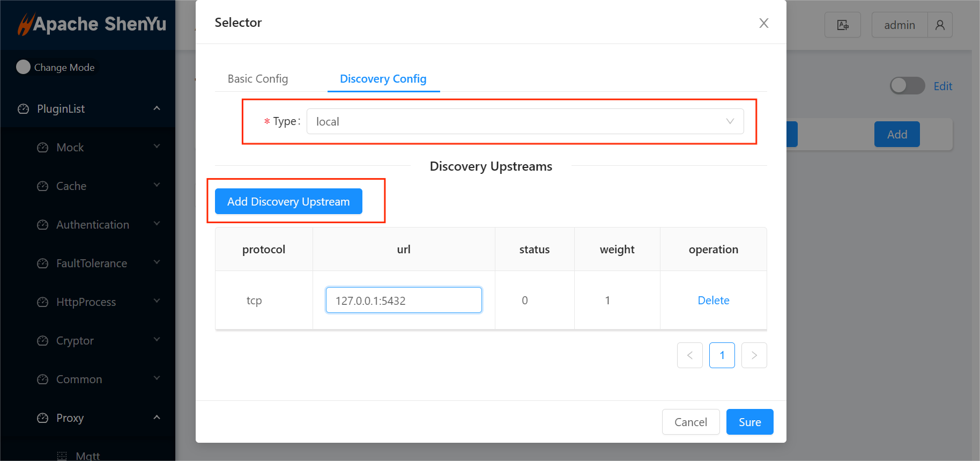The width and height of the screenshot is (980, 461).
Task: Click the Mock menu icon
Action: (43, 148)
